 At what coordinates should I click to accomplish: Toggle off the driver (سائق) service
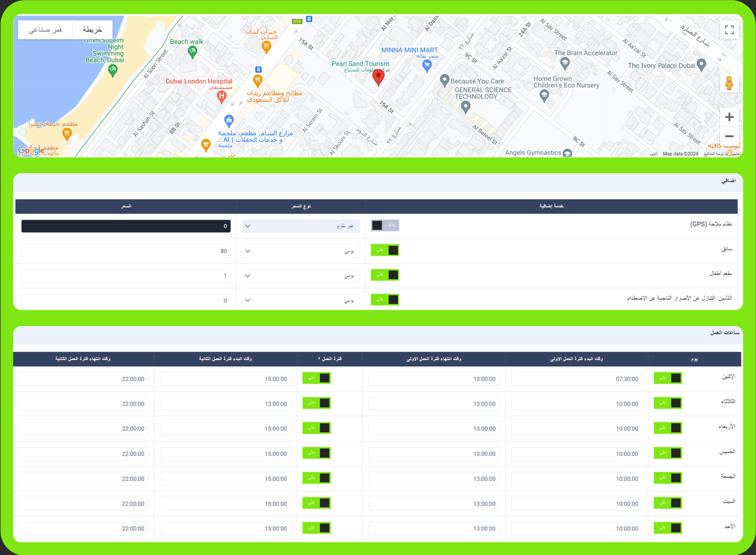point(385,250)
